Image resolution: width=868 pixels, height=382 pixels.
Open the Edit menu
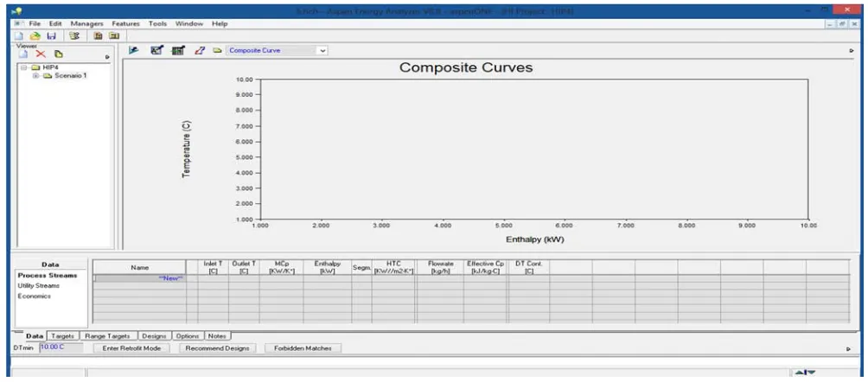[54, 24]
